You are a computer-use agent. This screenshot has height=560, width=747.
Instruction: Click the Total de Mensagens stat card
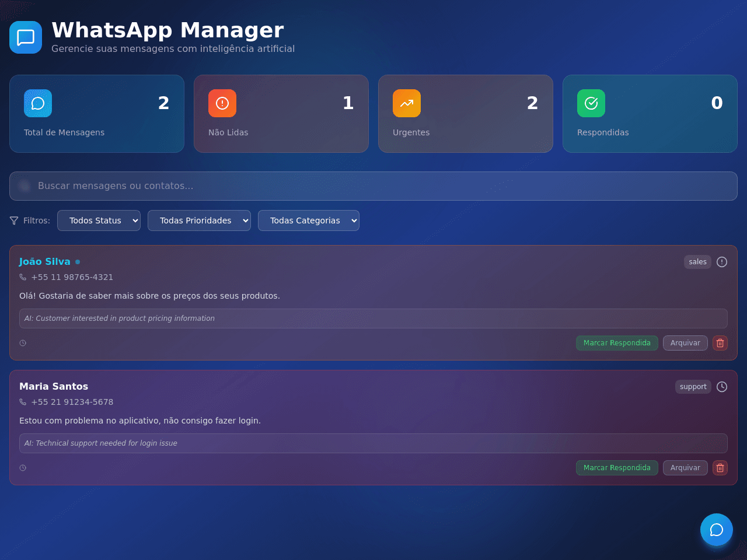[97, 114]
